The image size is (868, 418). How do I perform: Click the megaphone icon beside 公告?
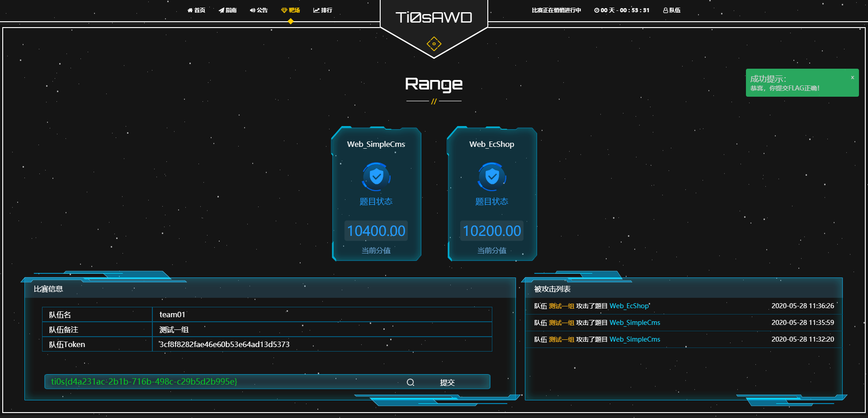(252, 10)
